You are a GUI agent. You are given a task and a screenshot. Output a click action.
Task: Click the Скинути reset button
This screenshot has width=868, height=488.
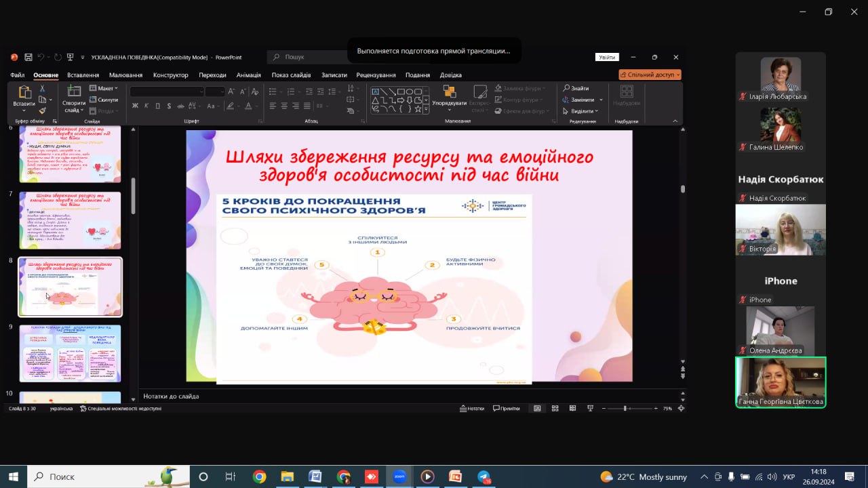pos(104,100)
